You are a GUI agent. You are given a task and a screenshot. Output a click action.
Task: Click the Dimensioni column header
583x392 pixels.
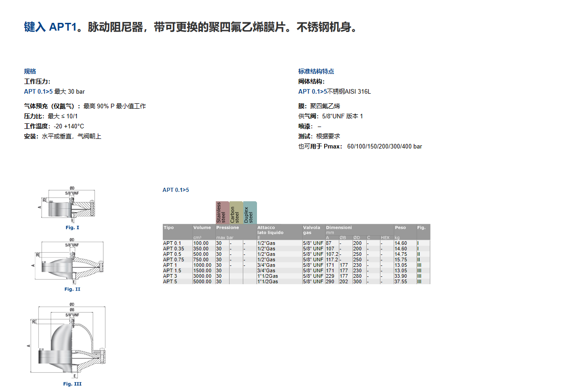339,228
